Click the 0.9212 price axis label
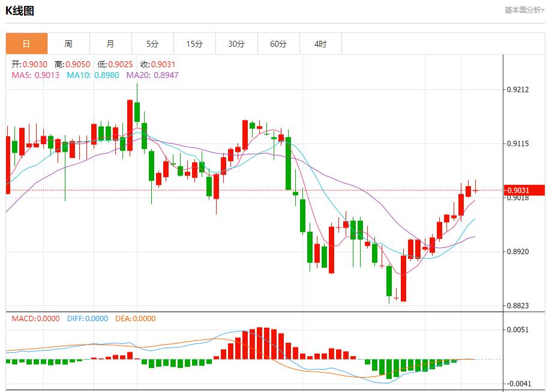Image resolution: width=549 pixels, height=392 pixels. 518,89
